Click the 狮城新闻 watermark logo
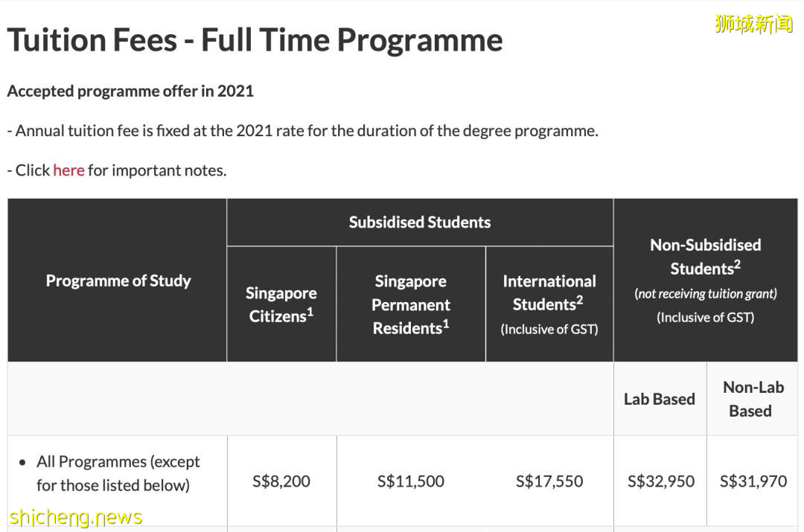The height and width of the screenshot is (532, 804). 753,24
